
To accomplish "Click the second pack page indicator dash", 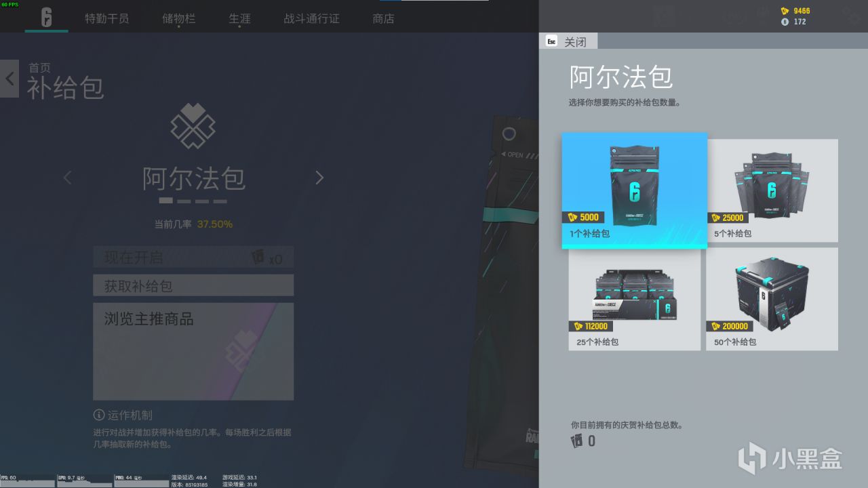I will pyautogui.click(x=184, y=201).
